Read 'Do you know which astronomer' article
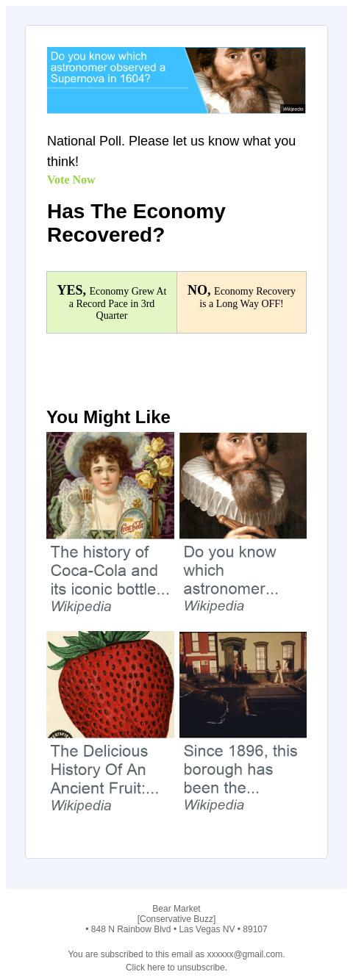This screenshot has height=980, width=353. 230,570
